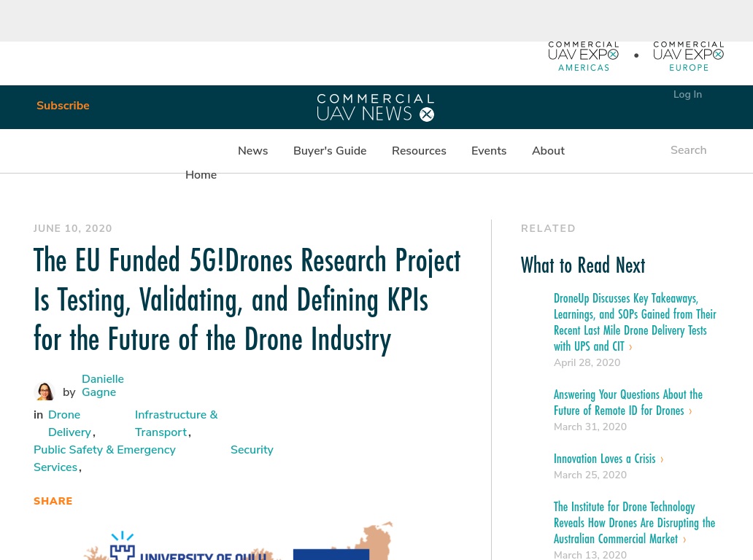753x560 pixels.
Task: Click the April 28, 2020 date
Action: point(587,362)
